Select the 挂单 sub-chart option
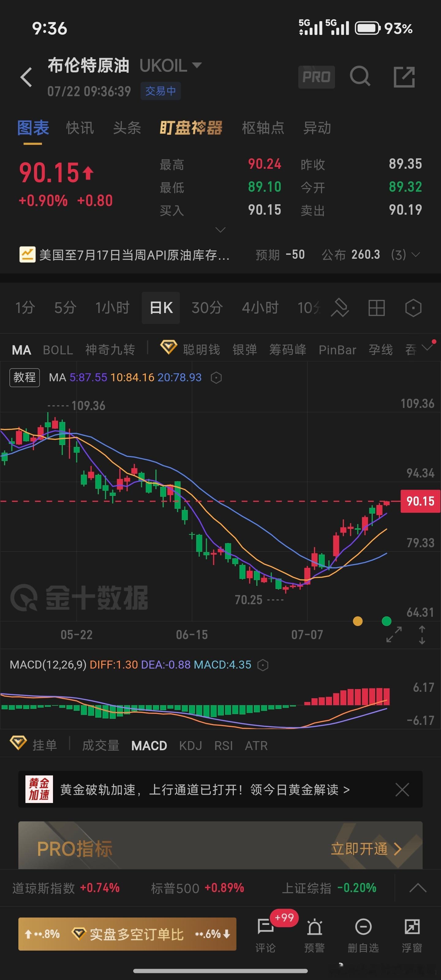The width and height of the screenshot is (441, 980). click(x=44, y=745)
